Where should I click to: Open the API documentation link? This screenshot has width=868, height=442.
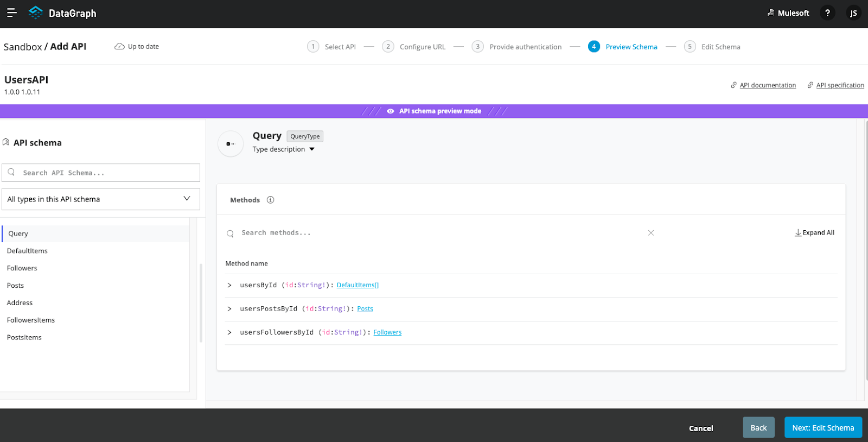(x=768, y=85)
